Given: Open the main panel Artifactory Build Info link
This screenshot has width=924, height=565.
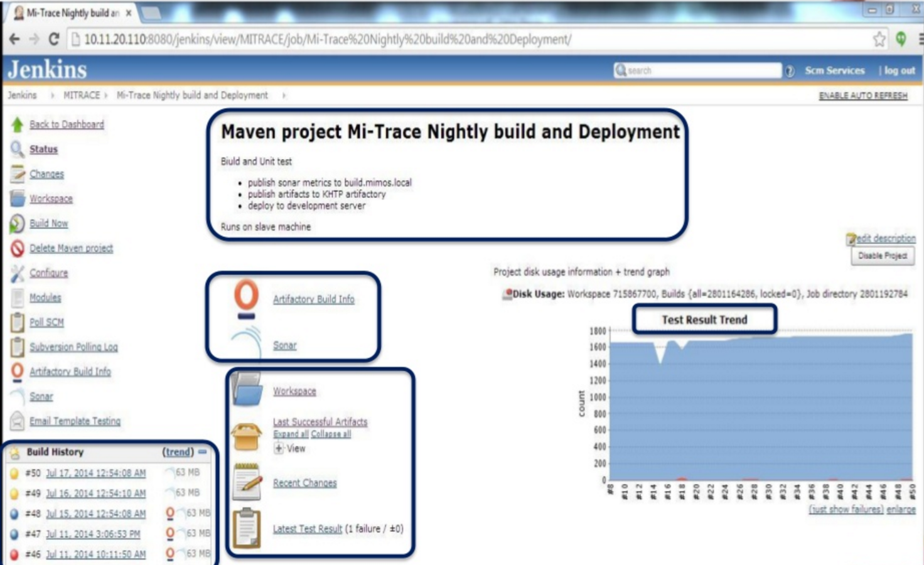Looking at the screenshot, I should 313,299.
